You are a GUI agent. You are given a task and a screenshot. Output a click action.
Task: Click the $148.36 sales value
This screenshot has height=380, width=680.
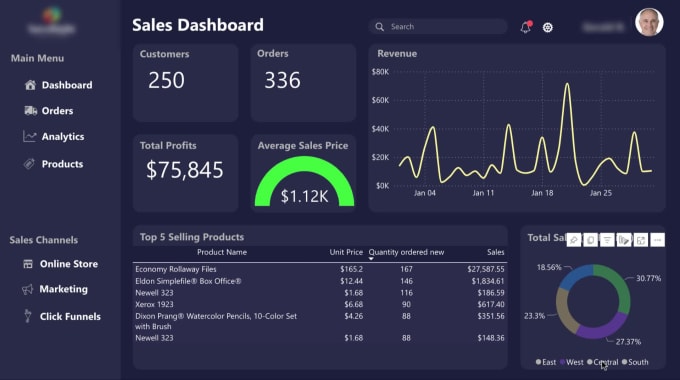point(491,338)
